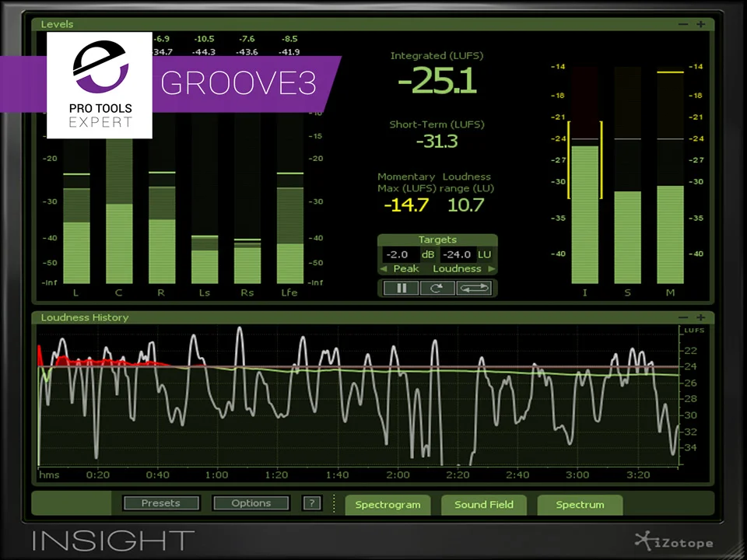
Task: Click the Integrated (I) loudness meter bar
Action: (585, 175)
